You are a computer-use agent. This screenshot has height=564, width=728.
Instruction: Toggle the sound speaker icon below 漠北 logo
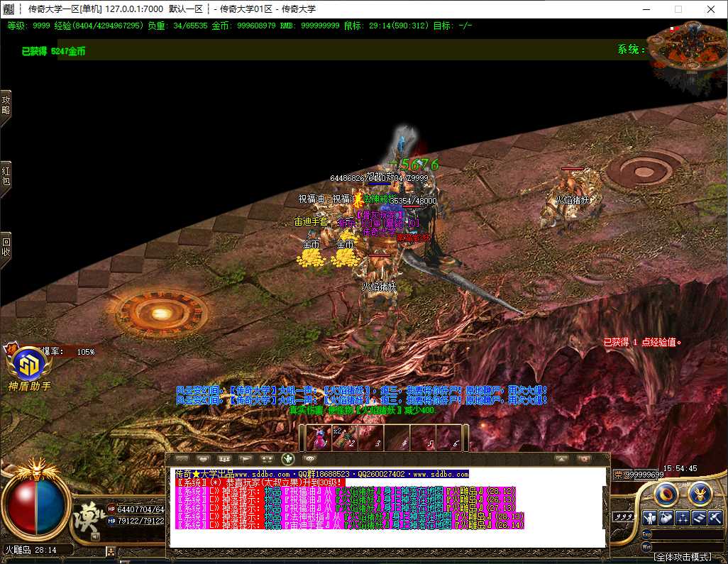click(x=94, y=536)
